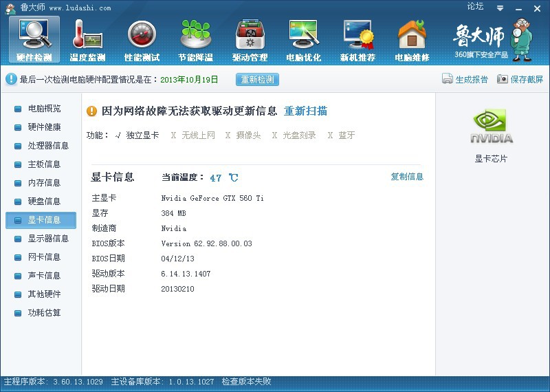Select 处理器信息 in the sidebar
Image resolution: width=550 pixels, height=392 pixels.
(x=48, y=146)
